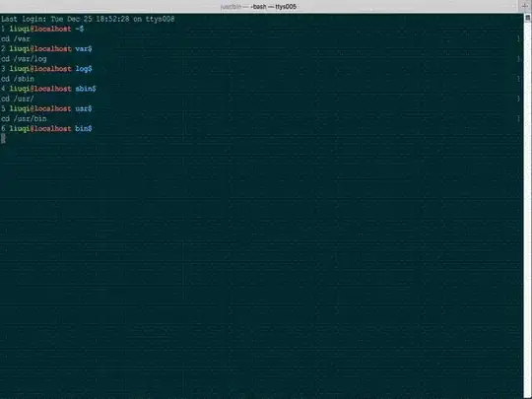Screen dimensions: 532x399
Task: Click prompt line 6 ending bin$
Action: [46, 129]
